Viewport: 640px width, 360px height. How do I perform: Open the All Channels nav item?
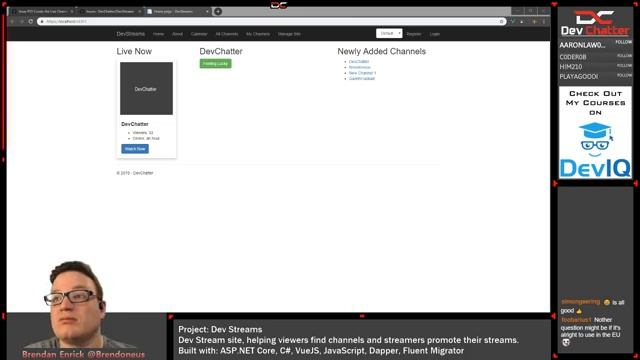(227, 34)
